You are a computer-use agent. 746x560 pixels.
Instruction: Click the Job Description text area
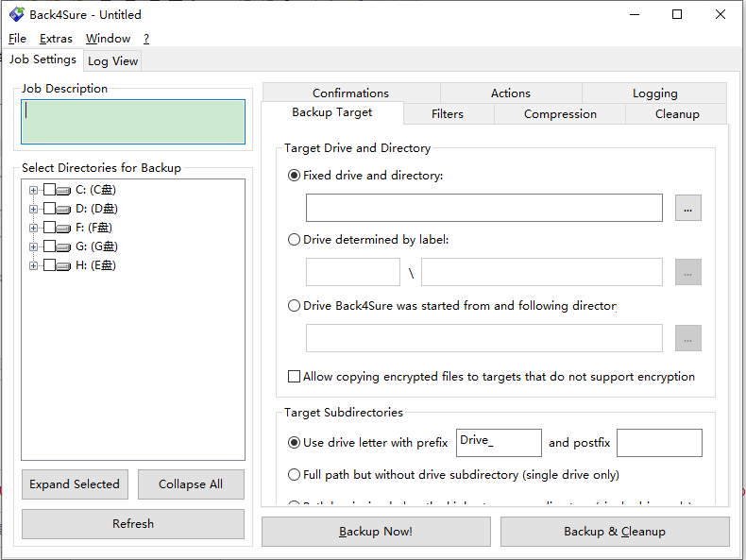133,122
